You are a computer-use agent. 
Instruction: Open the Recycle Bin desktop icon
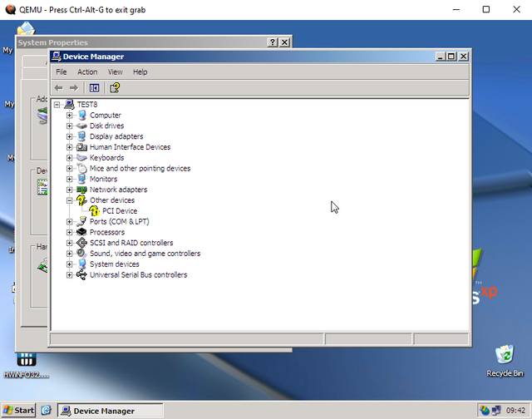point(505,354)
